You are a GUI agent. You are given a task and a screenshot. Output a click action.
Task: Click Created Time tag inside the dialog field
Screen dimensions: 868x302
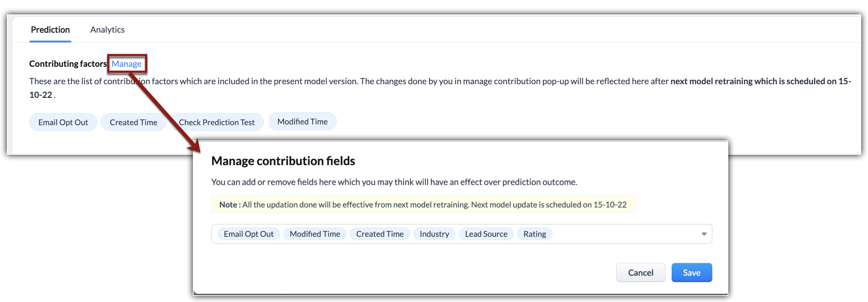[x=380, y=234]
